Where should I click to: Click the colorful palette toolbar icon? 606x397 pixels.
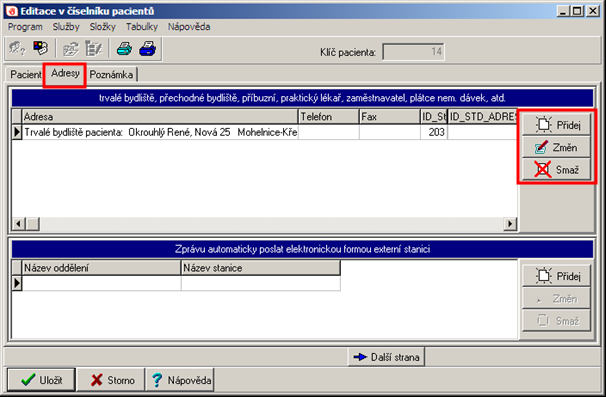40,49
